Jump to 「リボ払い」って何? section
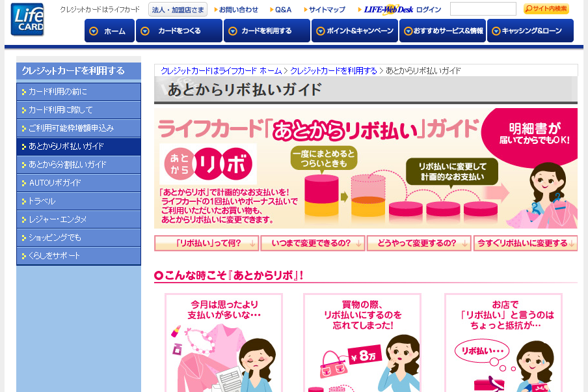This screenshot has height=392, width=588. [x=206, y=244]
